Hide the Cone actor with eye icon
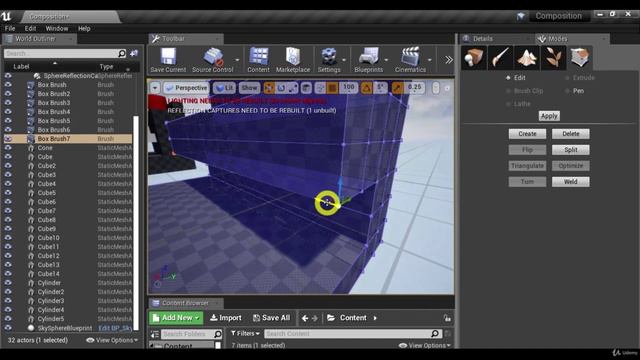 [x=8, y=148]
